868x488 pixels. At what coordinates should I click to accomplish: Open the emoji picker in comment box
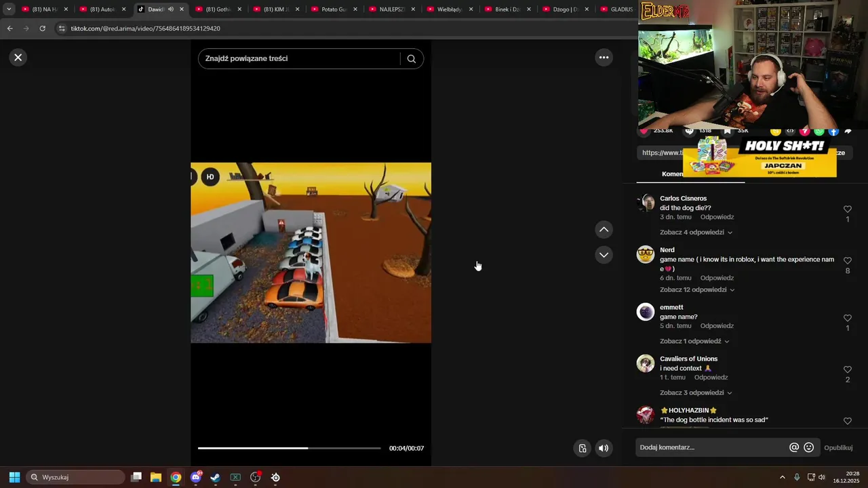click(809, 448)
